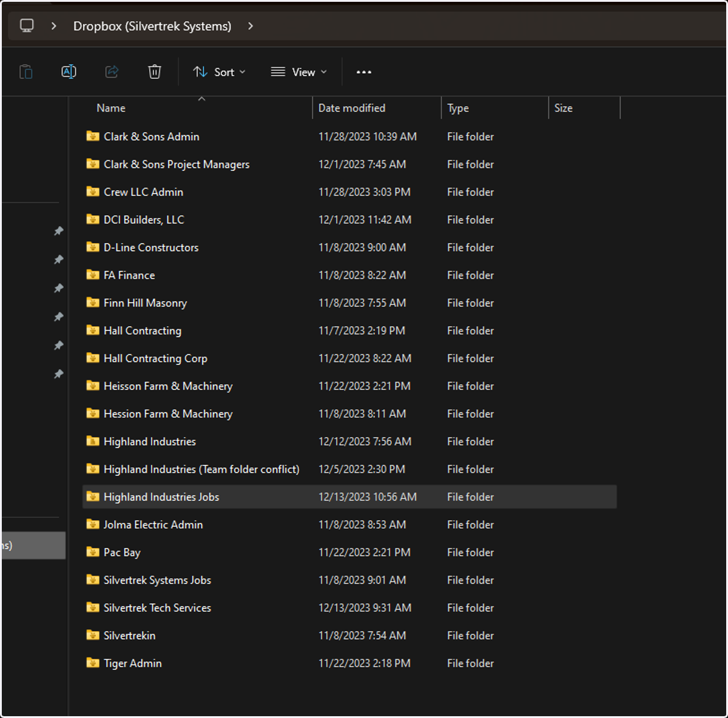Viewport: 728px width, 718px height.
Task: Select the Hall Contracting Corp folder name
Action: [155, 358]
